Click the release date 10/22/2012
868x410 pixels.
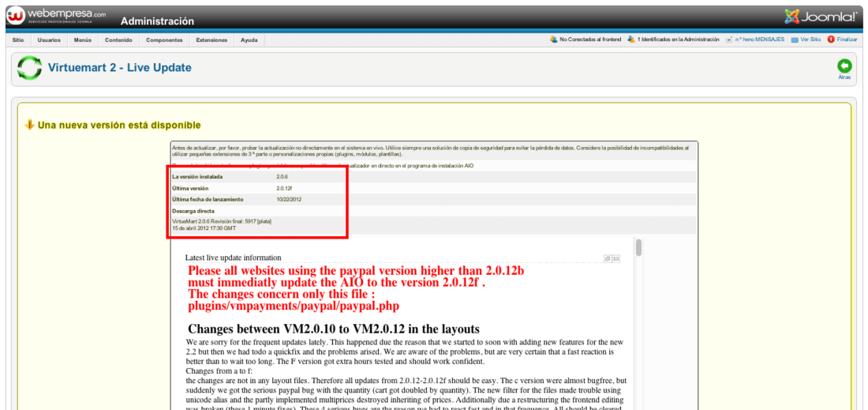(289, 199)
